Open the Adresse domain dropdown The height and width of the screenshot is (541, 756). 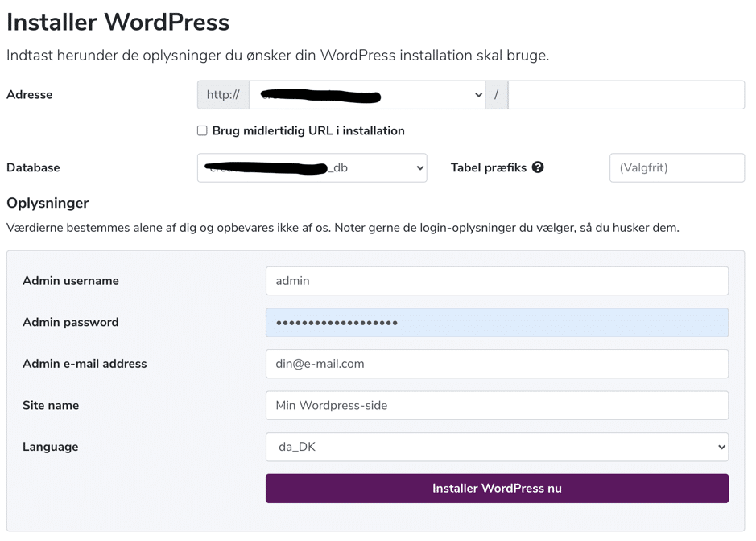pyautogui.click(x=367, y=94)
